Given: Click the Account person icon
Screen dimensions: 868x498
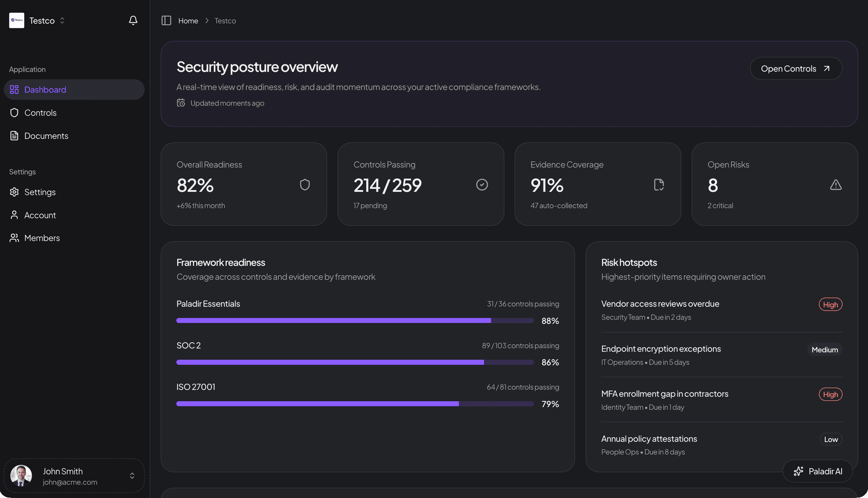Looking at the screenshot, I should pos(14,215).
